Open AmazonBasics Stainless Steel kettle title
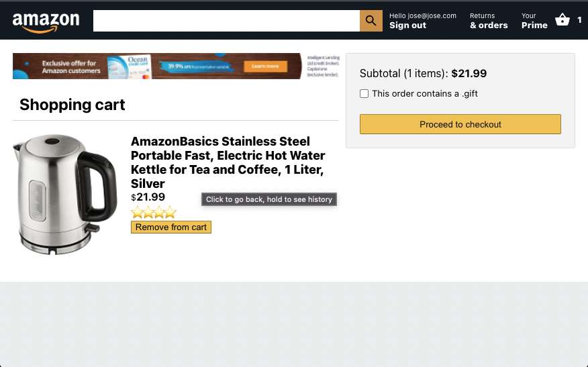Screen dimensions: 588x367 [228, 162]
